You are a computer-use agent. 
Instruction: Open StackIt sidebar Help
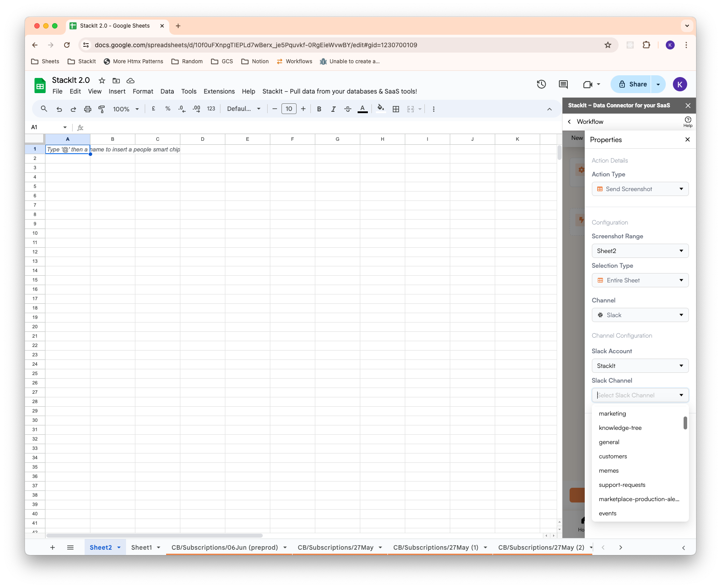(x=688, y=122)
